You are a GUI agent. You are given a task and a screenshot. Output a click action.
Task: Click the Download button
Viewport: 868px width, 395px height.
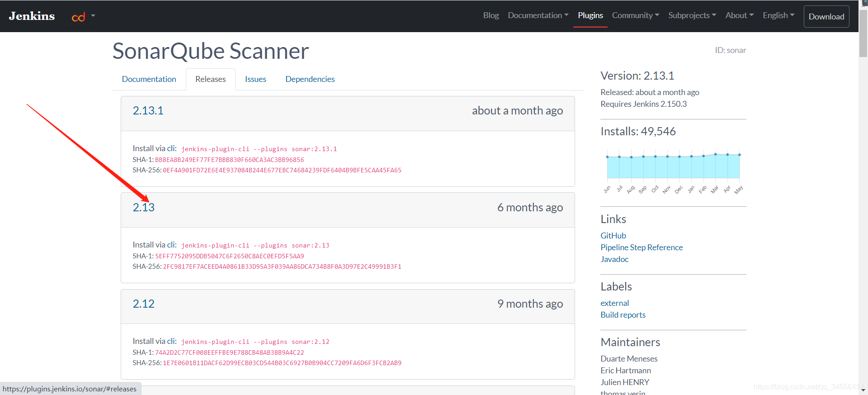[x=826, y=17]
